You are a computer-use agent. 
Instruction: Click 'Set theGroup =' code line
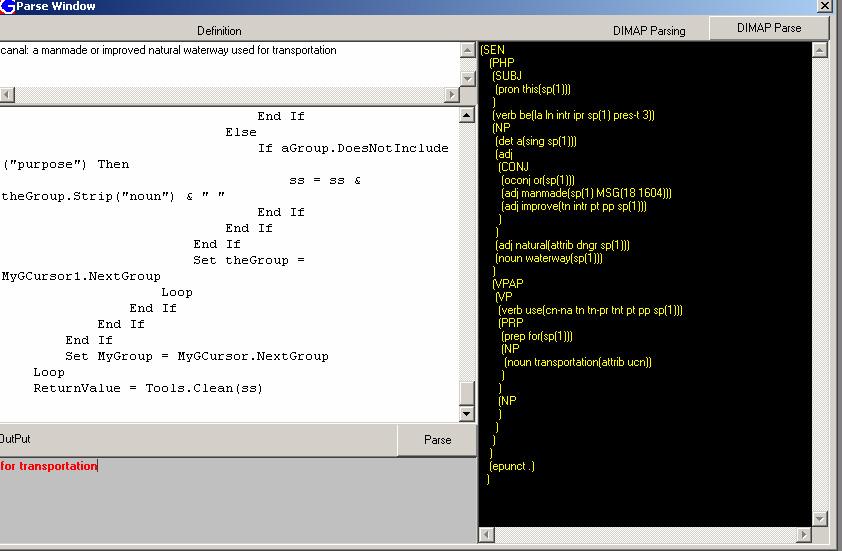click(249, 260)
